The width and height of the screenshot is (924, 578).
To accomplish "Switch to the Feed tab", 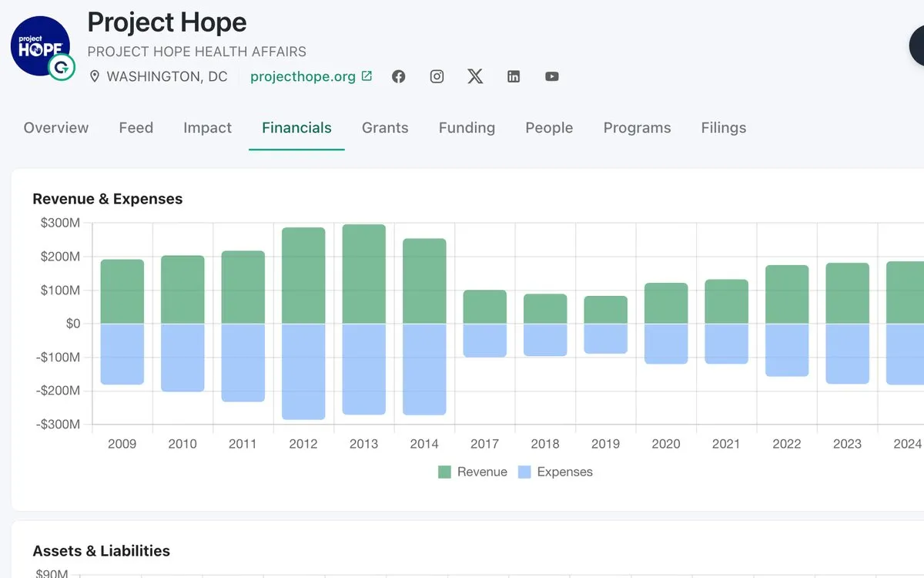I will [136, 128].
